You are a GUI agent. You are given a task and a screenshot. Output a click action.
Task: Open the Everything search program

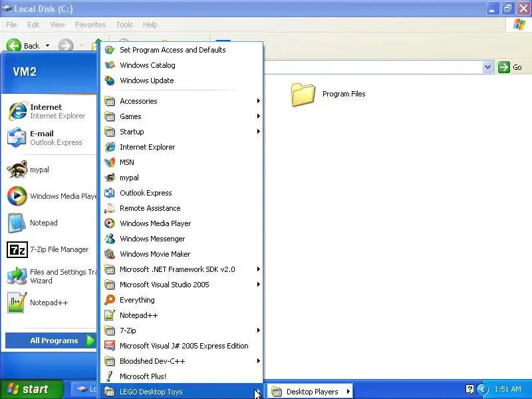point(182,300)
